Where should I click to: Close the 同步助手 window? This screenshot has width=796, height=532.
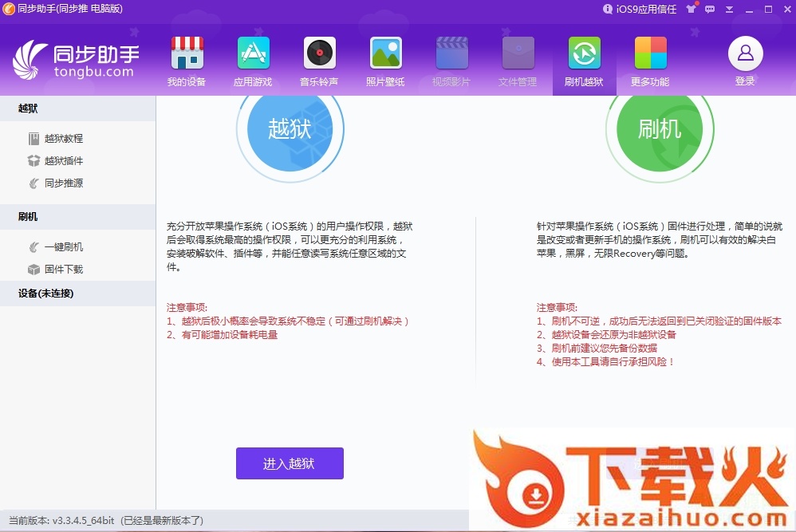click(x=787, y=9)
